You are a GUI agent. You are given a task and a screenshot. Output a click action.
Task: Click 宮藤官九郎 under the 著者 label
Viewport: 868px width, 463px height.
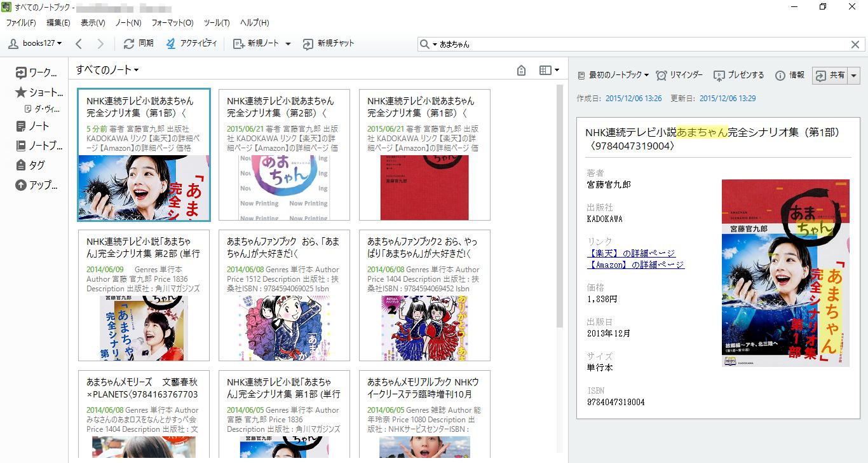click(609, 184)
